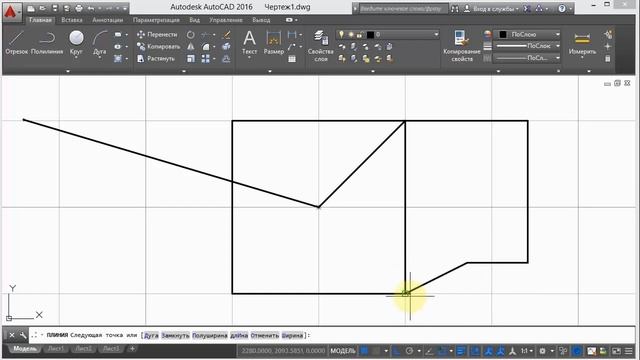Toggle polar tracking in status bar
Image resolution: width=640 pixels, height=360 pixels.
click(x=409, y=351)
